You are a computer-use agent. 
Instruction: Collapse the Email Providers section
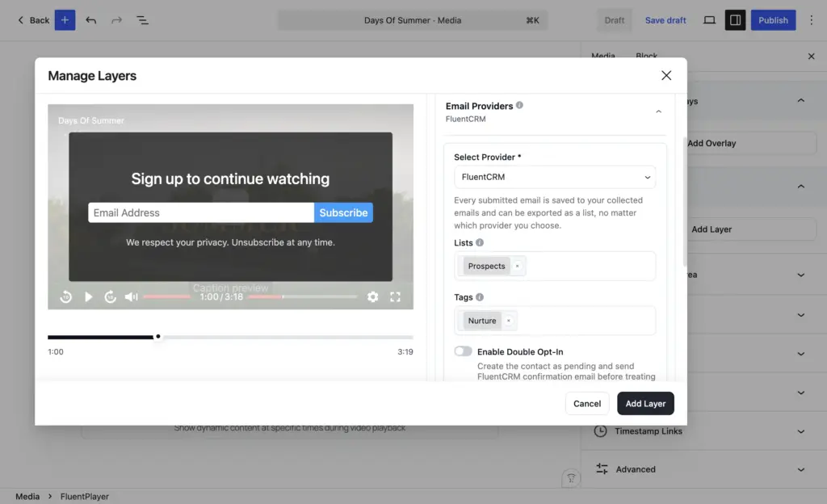[x=658, y=111]
